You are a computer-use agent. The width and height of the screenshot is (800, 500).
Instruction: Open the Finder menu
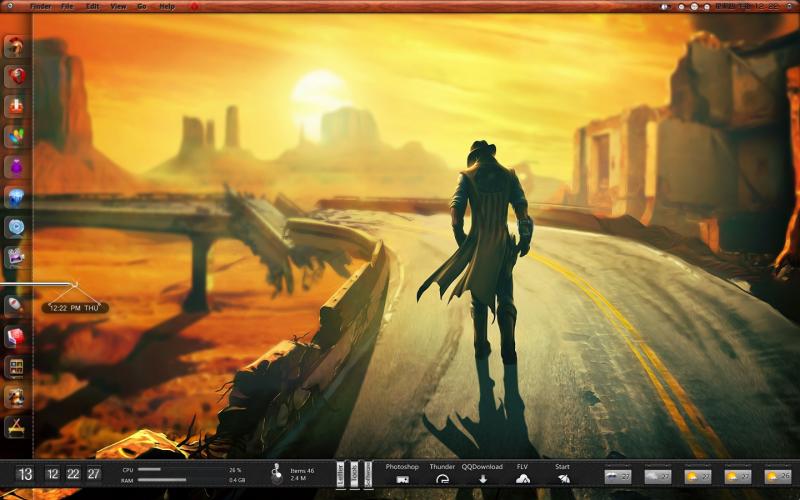pyautogui.click(x=41, y=7)
